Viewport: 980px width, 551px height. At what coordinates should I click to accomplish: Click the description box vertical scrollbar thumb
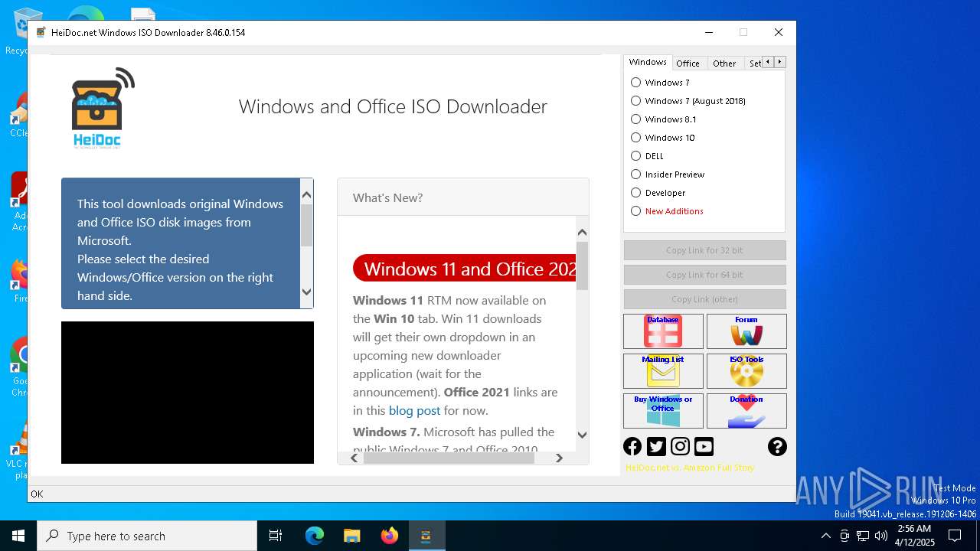click(307, 226)
